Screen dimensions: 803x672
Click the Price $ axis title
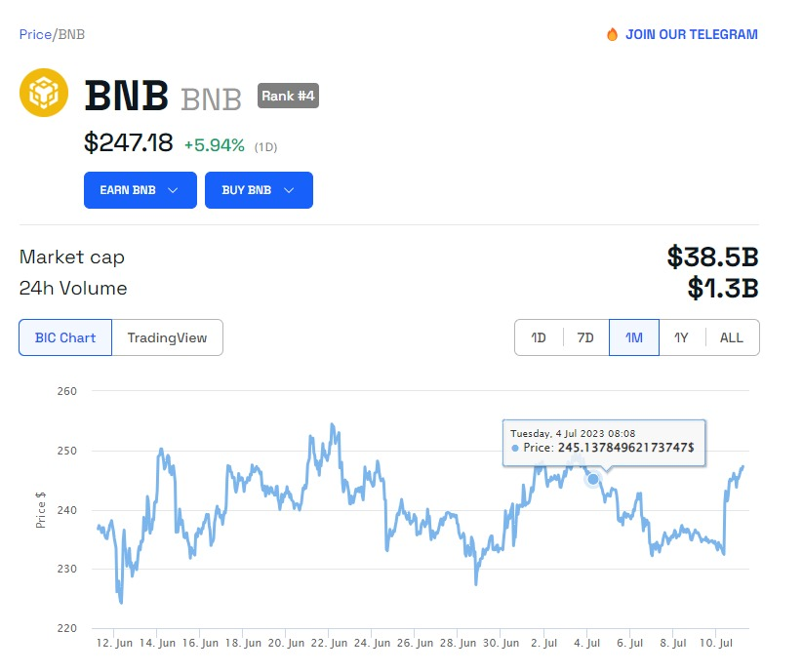40,510
